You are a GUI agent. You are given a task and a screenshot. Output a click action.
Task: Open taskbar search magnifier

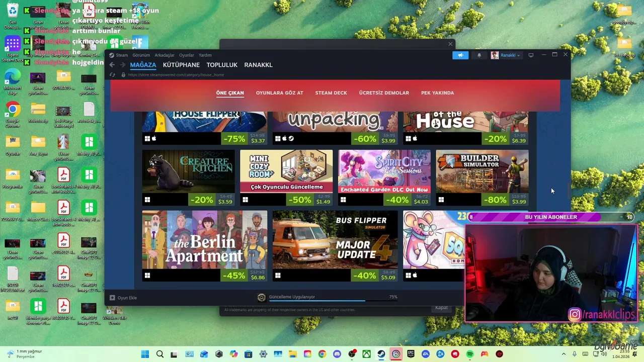(160, 354)
